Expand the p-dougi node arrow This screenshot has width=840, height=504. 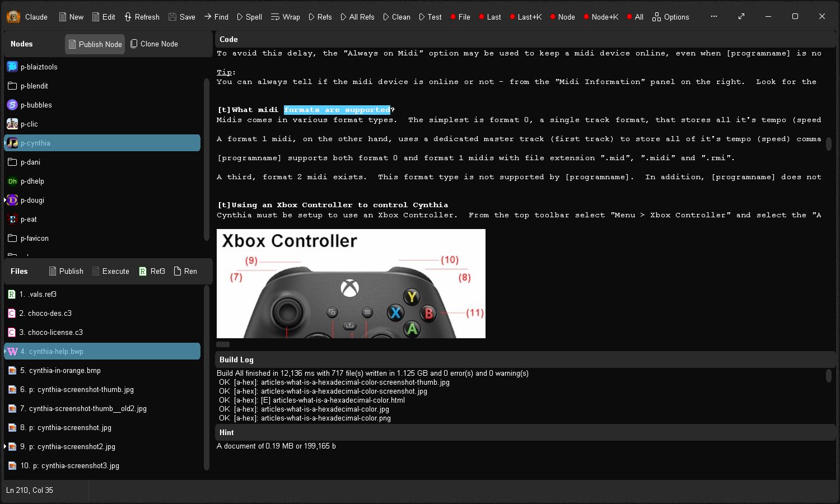(x=6, y=200)
